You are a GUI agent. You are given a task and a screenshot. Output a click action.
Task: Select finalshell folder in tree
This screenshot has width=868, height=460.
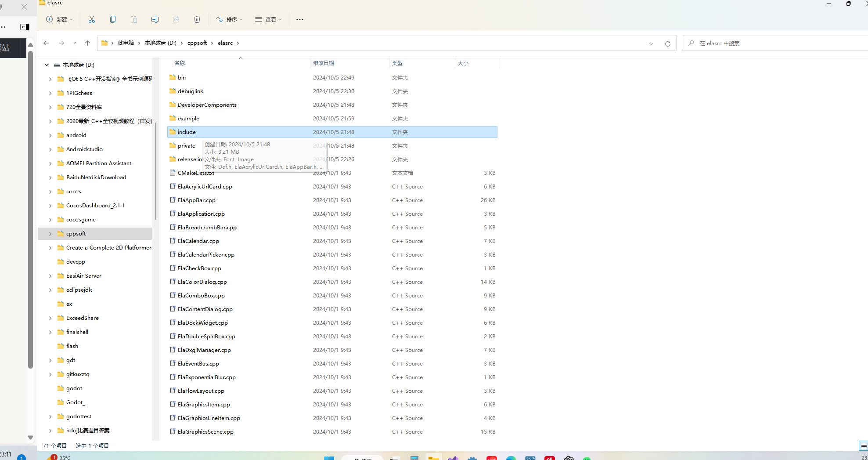(x=77, y=332)
